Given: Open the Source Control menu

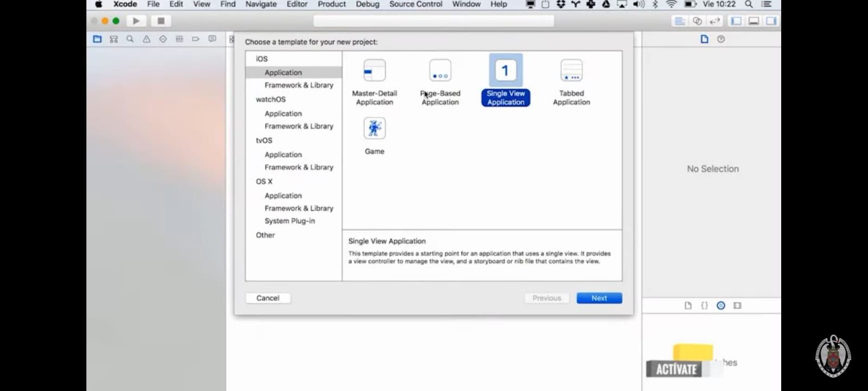Looking at the screenshot, I should (416, 4).
